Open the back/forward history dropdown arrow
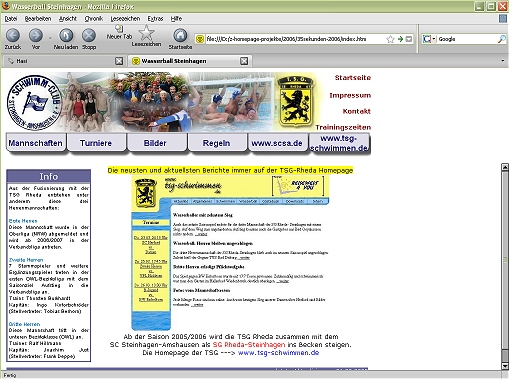This screenshot has height=379, width=509. click(x=50, y=38)
